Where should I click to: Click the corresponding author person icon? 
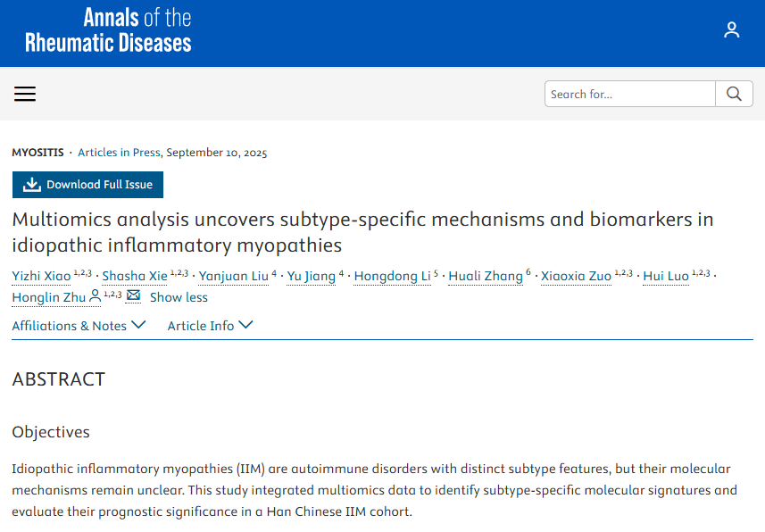95,297
